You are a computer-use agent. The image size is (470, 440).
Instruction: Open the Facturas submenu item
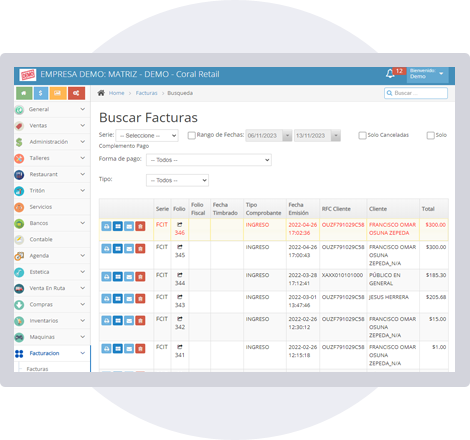coord(37,369)
